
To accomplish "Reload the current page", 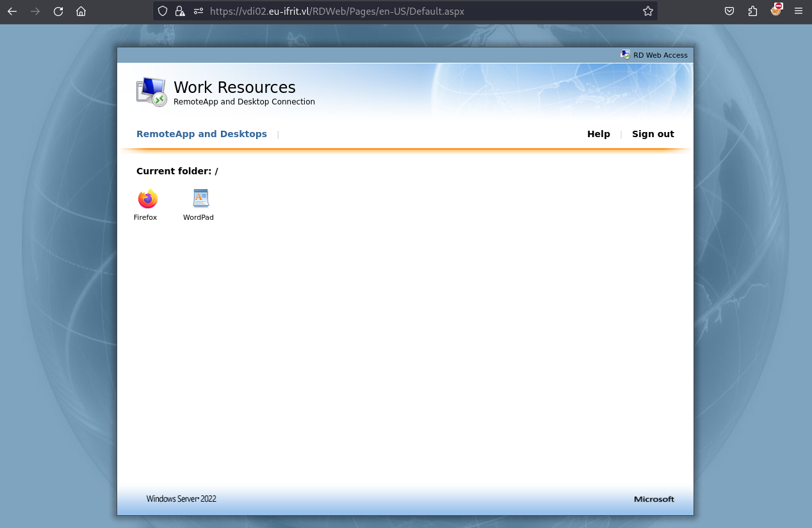I will (58, 11).
